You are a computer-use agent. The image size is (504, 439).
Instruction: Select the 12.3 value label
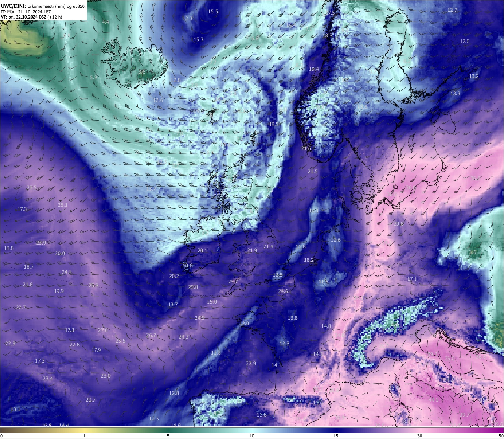point(188,18)
